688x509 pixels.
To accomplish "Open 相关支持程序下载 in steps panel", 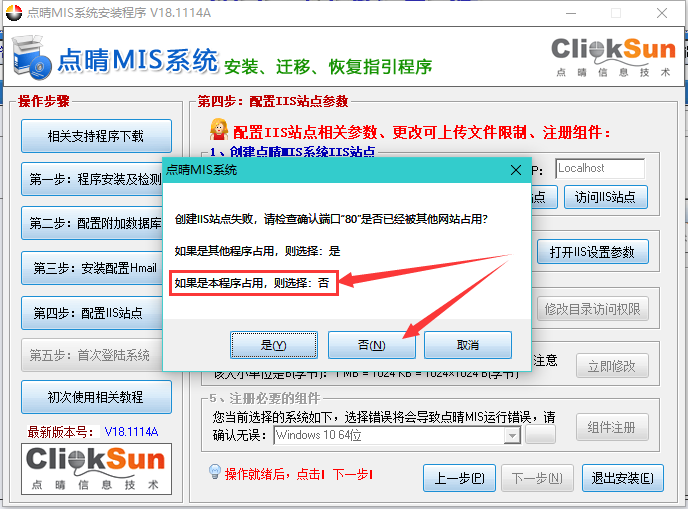I will (96, 136).
